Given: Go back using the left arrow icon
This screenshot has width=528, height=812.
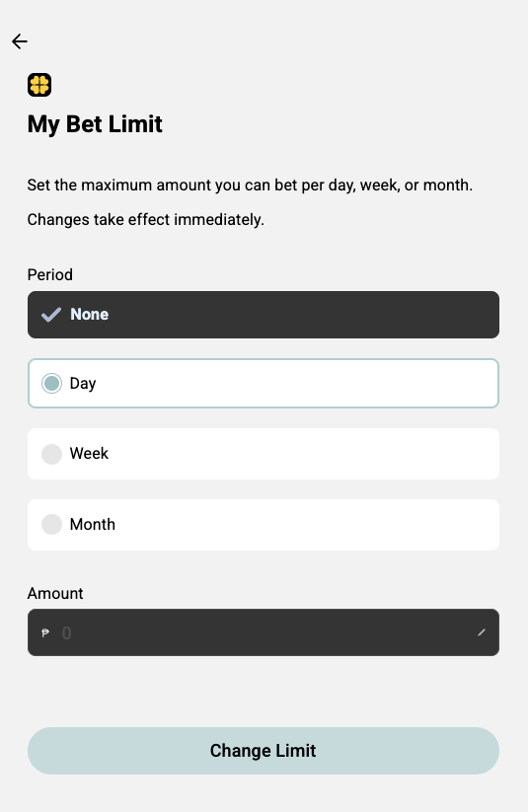Looking at the screenshot, I should click(20, 41).
